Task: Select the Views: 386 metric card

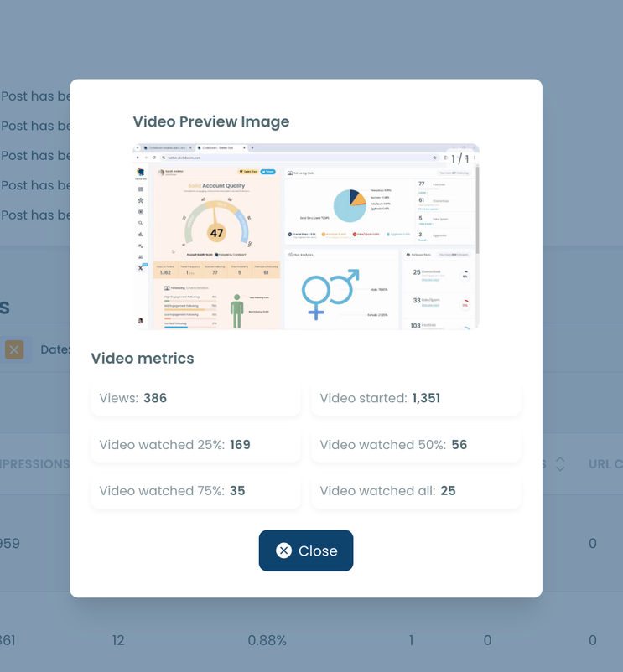Action: pyautogui.click(x=195, y=398)
